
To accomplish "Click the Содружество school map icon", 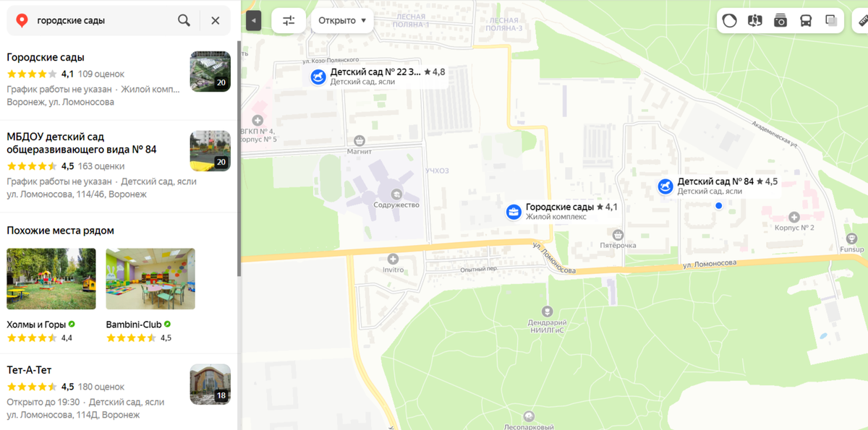I will (396, 194).
